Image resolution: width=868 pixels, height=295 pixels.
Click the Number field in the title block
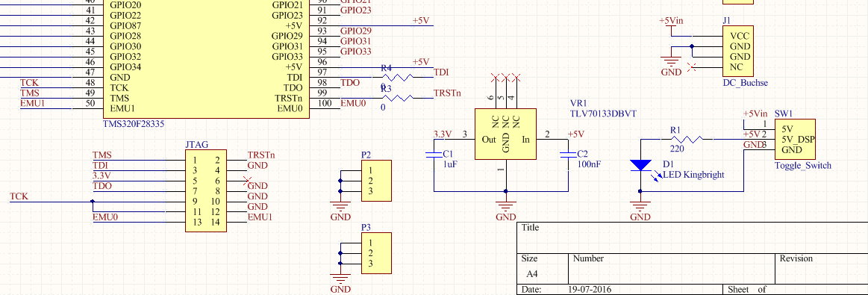(x=588, y=258)
